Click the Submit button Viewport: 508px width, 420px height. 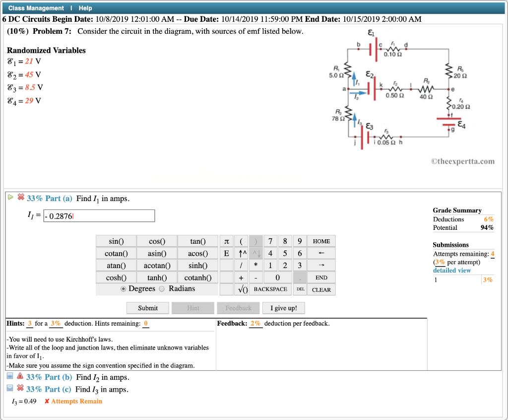(147, 308)
